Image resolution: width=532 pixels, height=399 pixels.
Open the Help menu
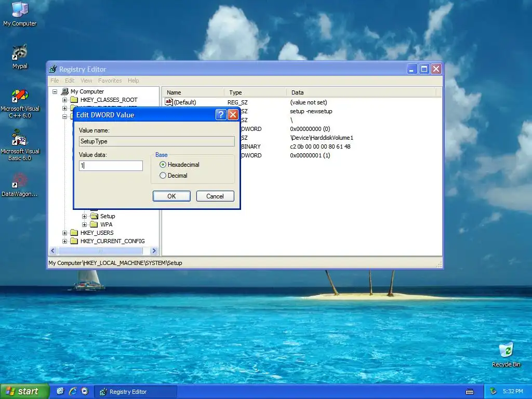(x=134, y=81)
